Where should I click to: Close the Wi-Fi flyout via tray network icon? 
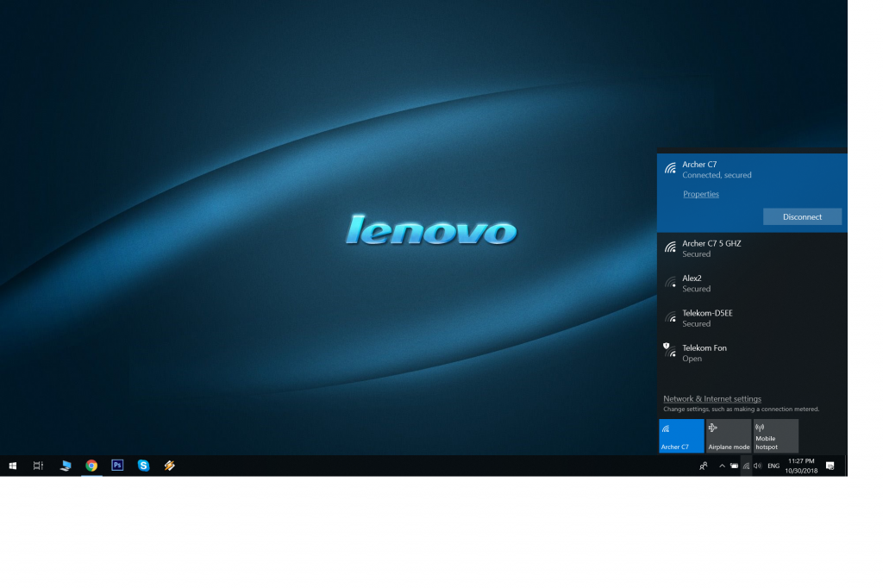pyautogui.click(x=746, y=466)
